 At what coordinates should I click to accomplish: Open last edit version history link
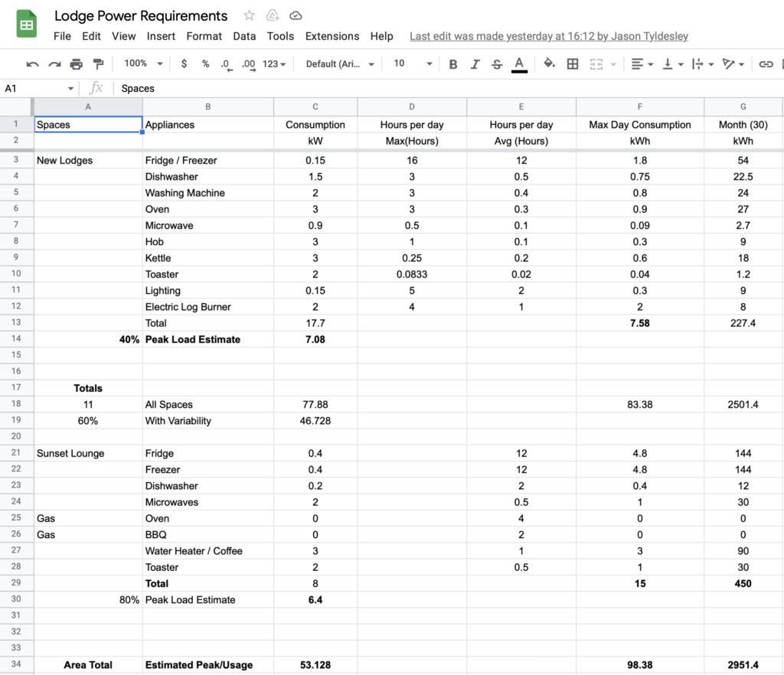click(x=548, y=36)
